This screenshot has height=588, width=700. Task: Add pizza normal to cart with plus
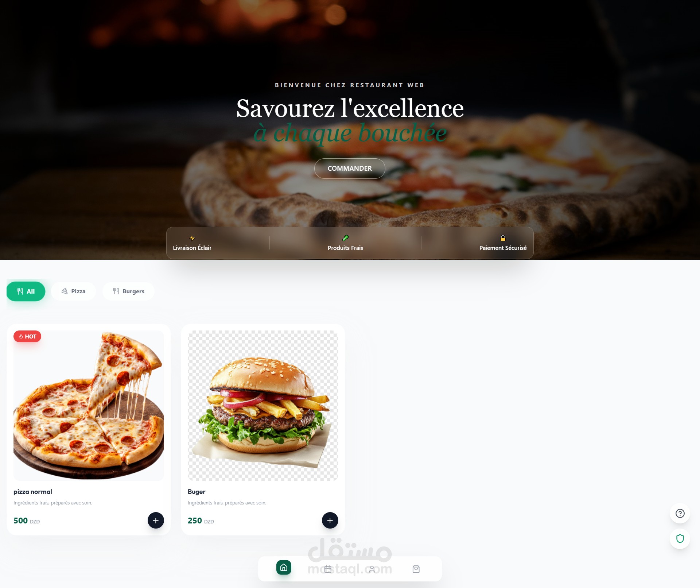tap(156, 521)
